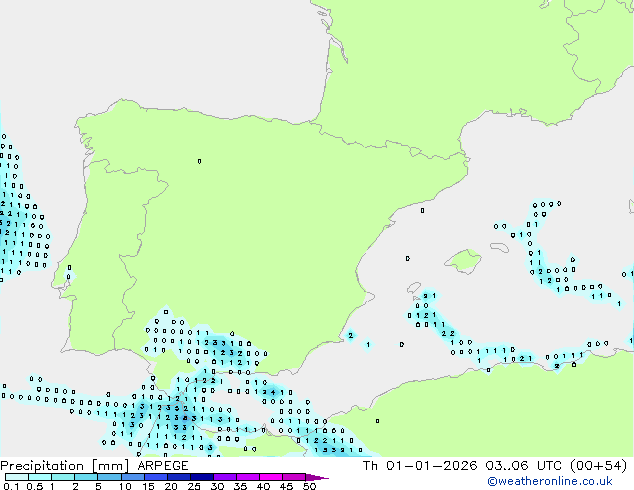Click the 'Precipitation [mm]' title text

[65, 466]
